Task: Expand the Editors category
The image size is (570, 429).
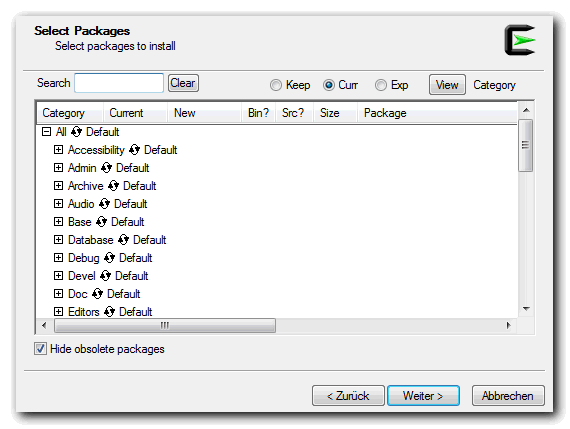Action: [58, 312]
